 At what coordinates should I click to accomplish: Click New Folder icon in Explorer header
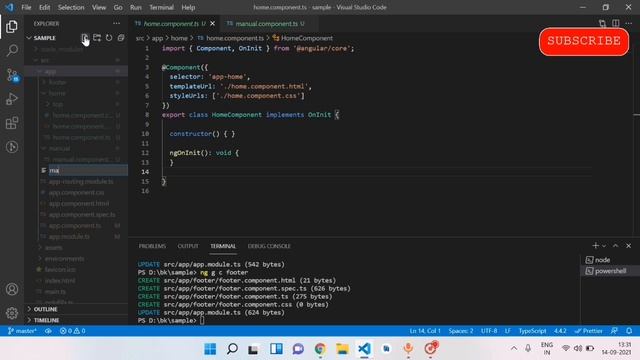(97, 38)
